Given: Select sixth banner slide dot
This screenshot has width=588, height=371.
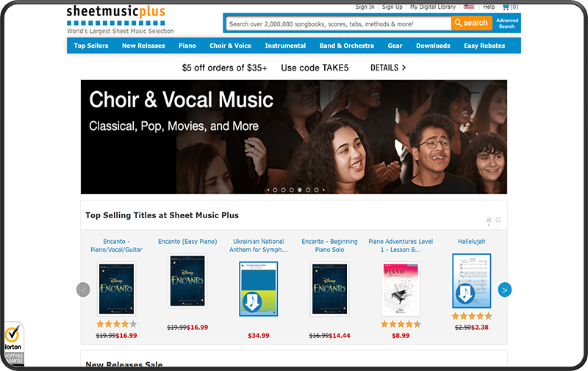Looking at the screenshot, I should [316, 190].
